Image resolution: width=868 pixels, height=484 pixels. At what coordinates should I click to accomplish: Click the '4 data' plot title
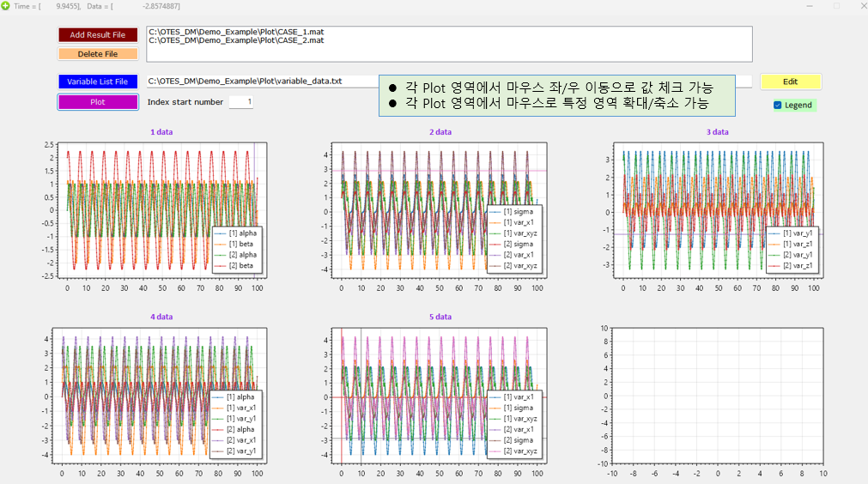tap(161, 317)
